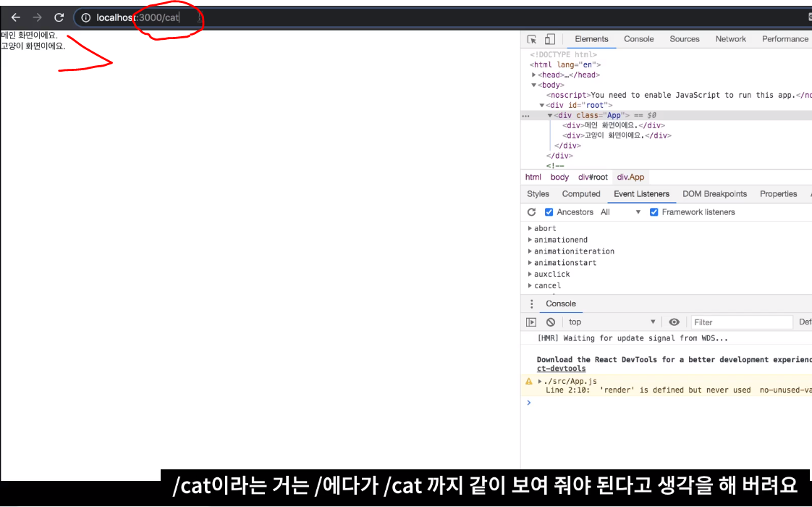The height and width of the screenshot is (507, 812).
Task: Collapse the div id root node
Action: pyautogui.click(x=542, y=105)
